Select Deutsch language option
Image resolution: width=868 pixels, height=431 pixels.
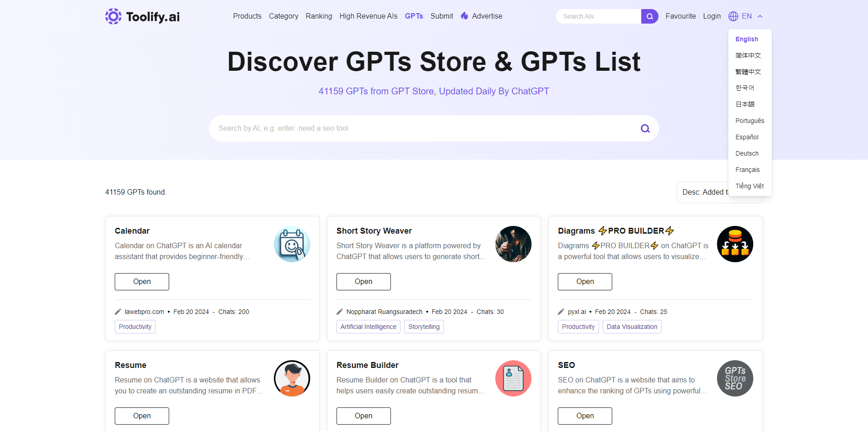click(x=747, y=153)
